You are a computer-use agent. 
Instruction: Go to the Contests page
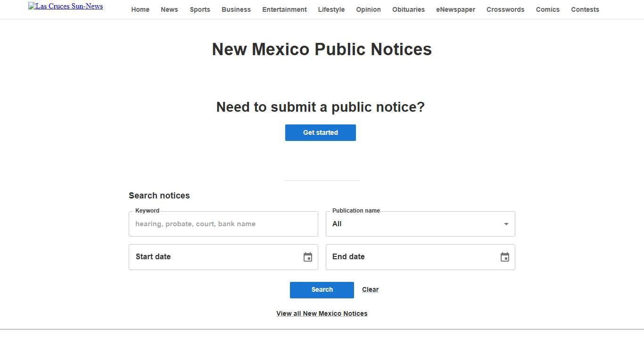tap(585, 9)
